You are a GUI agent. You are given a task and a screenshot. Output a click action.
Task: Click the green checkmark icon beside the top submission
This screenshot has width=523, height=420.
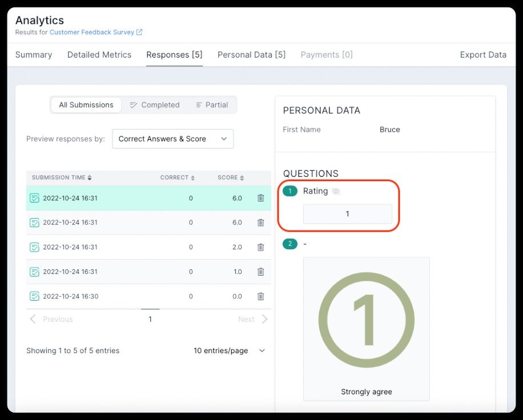(x=34, y=197)
